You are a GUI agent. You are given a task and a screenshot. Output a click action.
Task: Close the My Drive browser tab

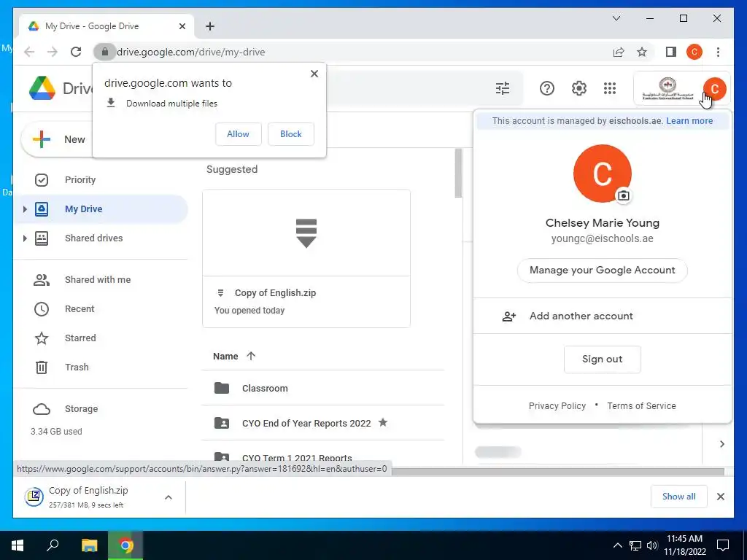[182, 26]
